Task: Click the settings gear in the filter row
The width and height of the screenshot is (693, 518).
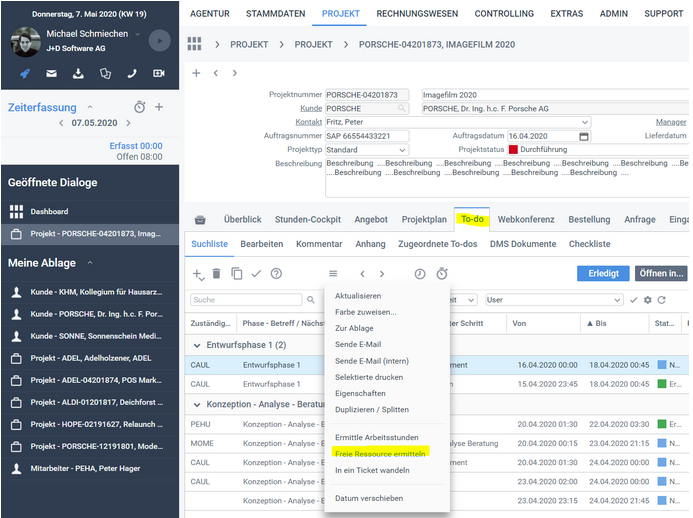Action: [647, 300]
